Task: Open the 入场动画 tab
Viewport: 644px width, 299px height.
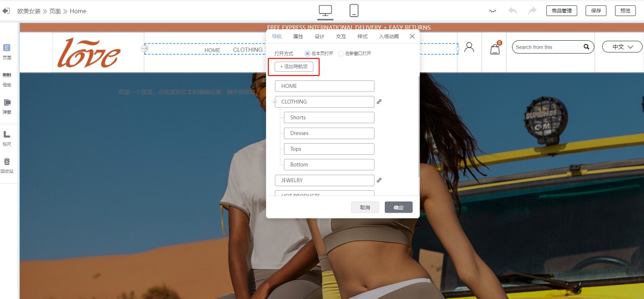Action: 389,36
